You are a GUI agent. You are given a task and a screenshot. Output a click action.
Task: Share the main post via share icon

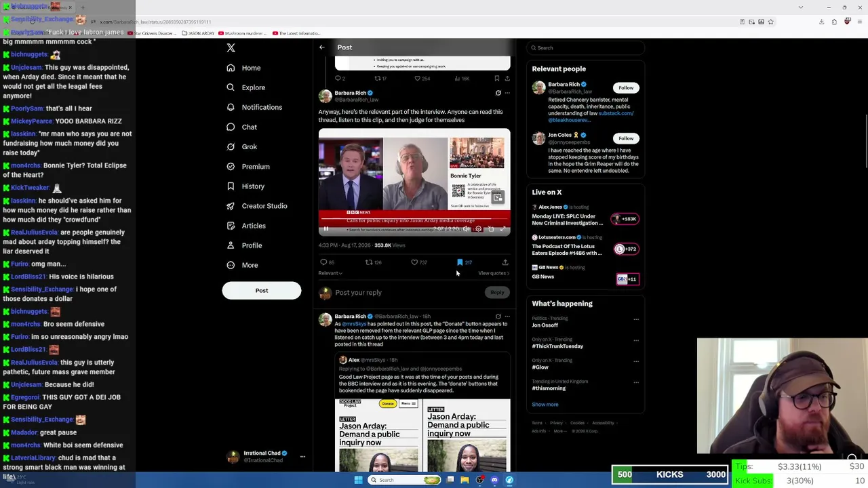coord(505,262)
